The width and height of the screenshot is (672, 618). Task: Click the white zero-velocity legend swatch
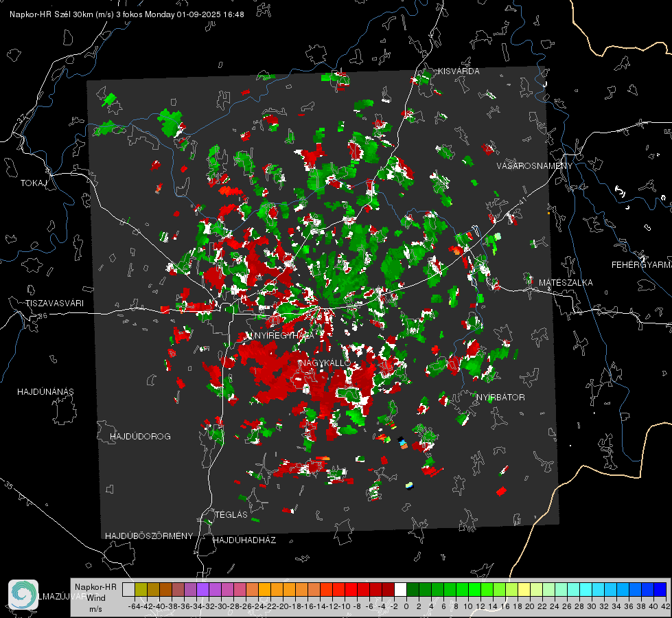point(400,590)
